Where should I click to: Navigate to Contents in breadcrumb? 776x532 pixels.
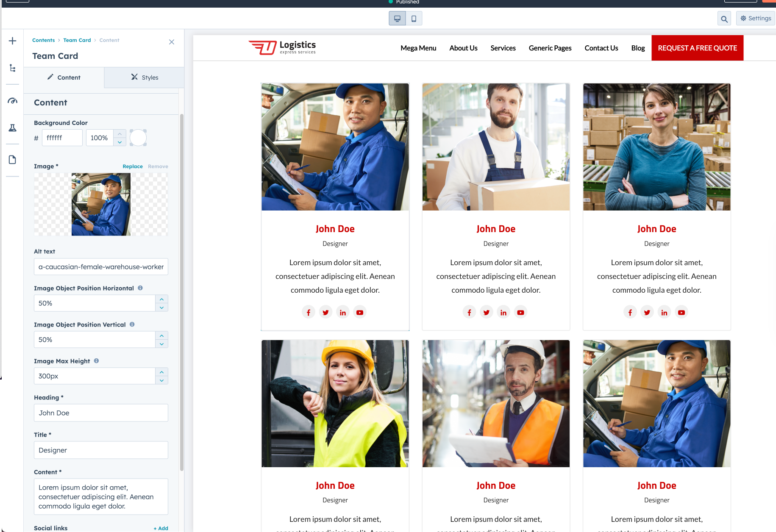pyautogui.click(x=44, y=40)
